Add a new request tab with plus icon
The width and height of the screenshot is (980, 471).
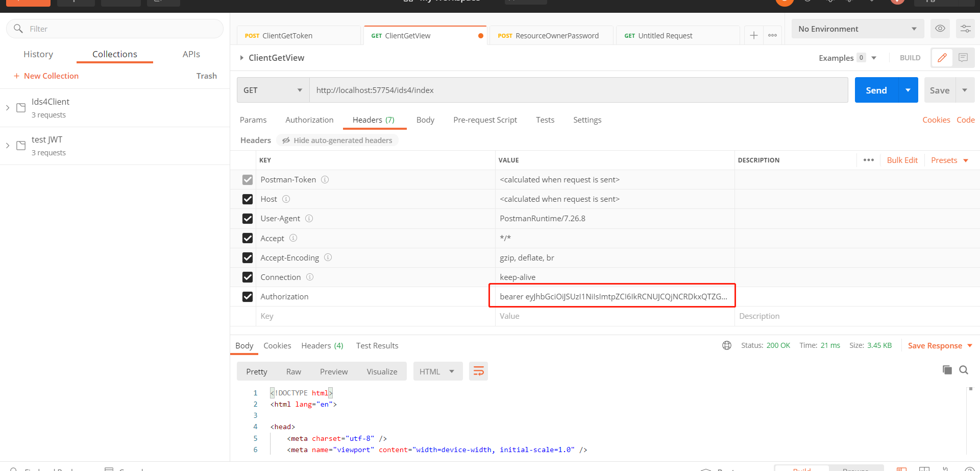pyautogui.click(x=753, y=35)
